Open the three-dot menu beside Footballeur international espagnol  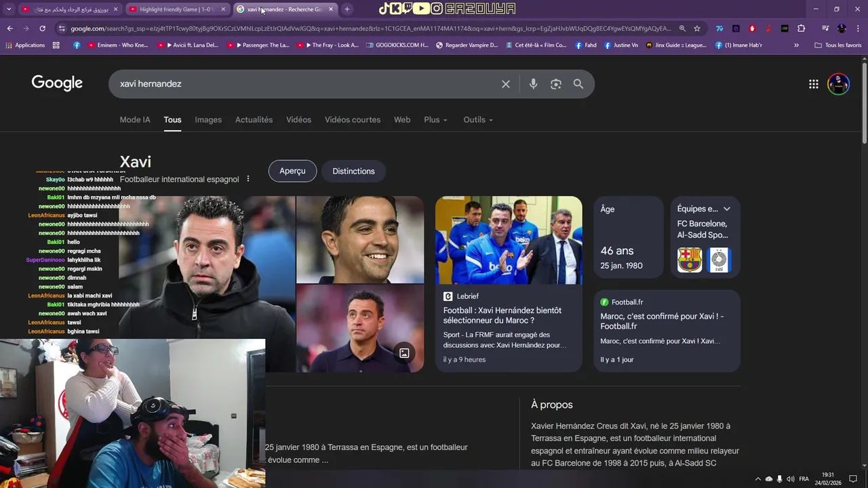coord(248,179)
